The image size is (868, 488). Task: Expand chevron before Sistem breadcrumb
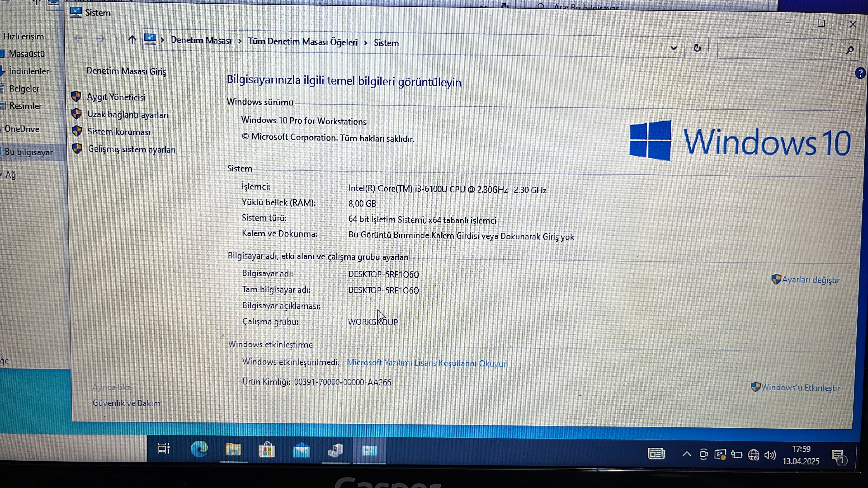[x=365, y=43]
